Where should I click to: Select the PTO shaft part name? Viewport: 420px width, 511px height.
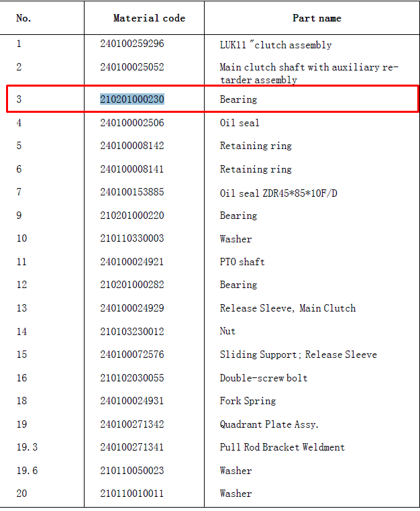242,262
